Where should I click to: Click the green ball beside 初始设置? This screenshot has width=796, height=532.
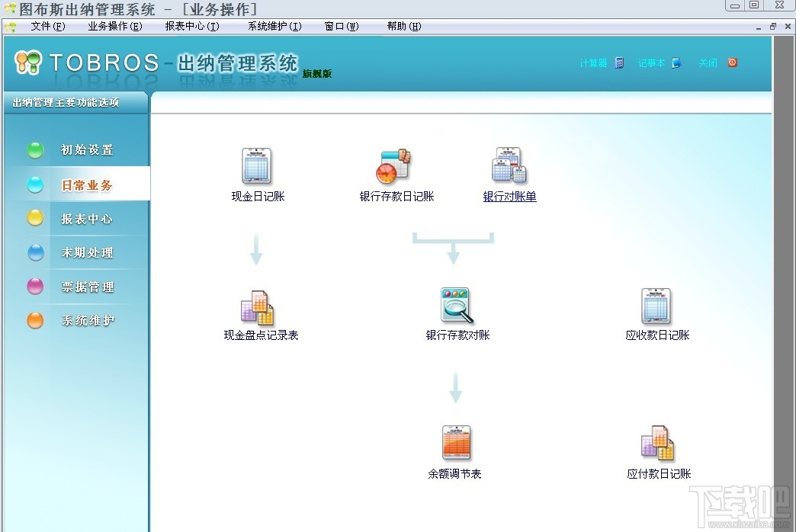click(36, 150)
